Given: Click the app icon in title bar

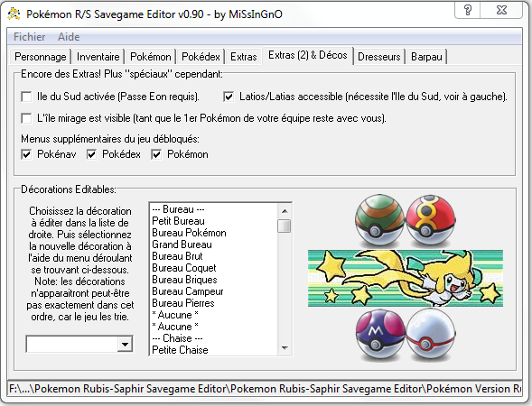Looking at the screenshot, I should 14,14.
